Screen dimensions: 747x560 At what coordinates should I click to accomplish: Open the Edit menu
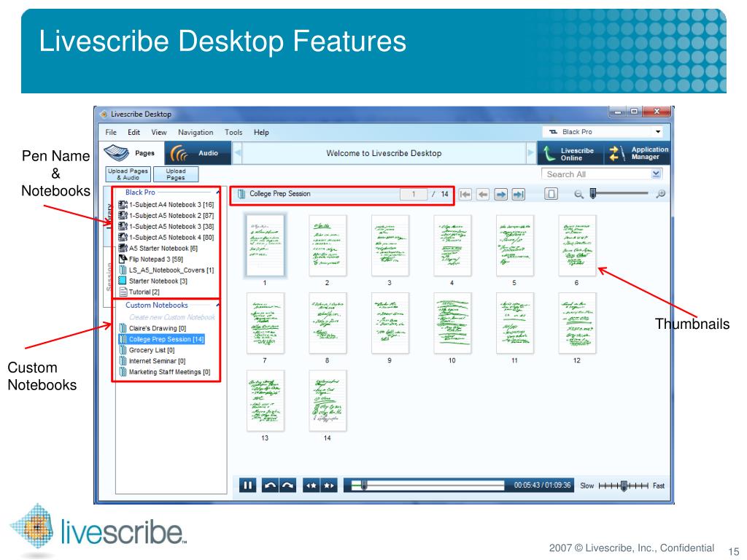(134, 133)
